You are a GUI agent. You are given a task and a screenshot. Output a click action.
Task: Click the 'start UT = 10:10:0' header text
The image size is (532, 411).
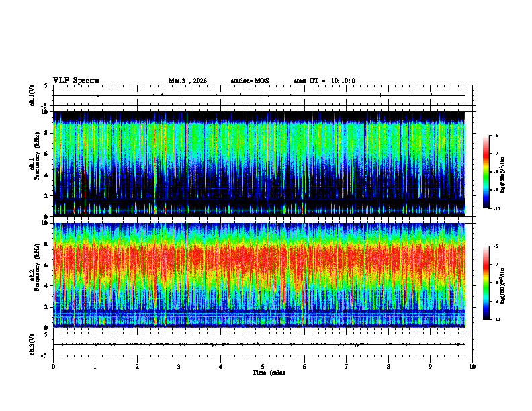(x=324, y=81)
